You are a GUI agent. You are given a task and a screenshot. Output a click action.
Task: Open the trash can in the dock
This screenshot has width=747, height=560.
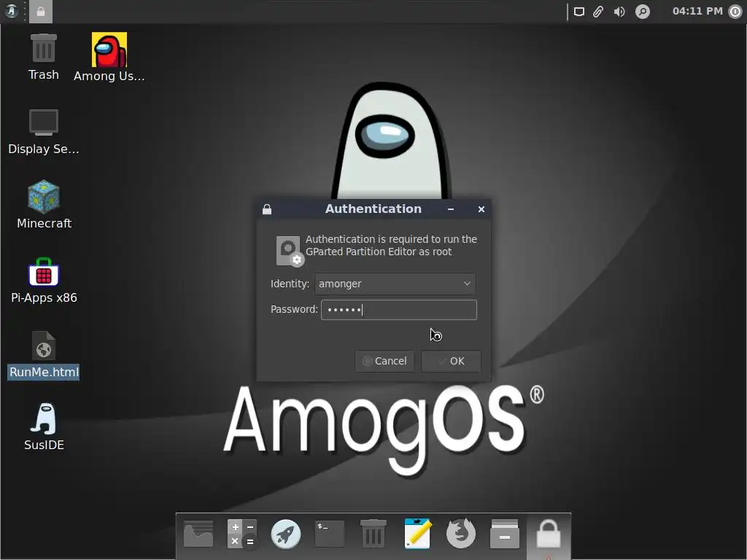(x=373, y=533)
